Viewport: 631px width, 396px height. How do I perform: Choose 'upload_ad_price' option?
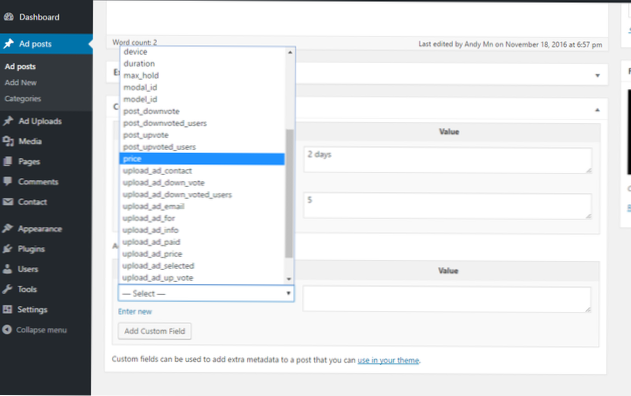[x=202, y=254]
